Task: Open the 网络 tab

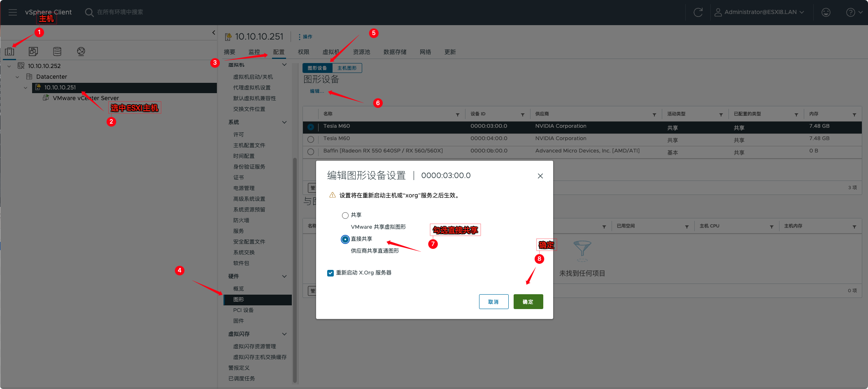Action: click(426, 52)
